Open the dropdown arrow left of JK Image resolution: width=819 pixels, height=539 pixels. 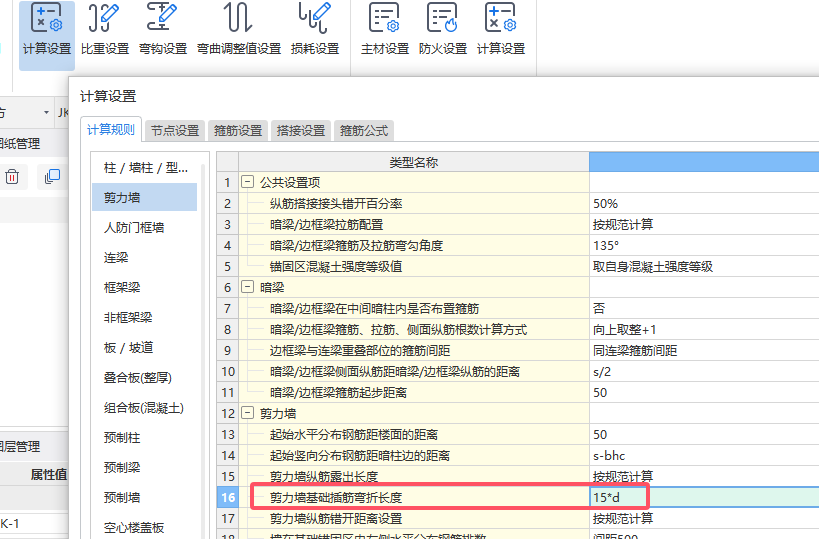pyautogui.click(x=46, y=112)
